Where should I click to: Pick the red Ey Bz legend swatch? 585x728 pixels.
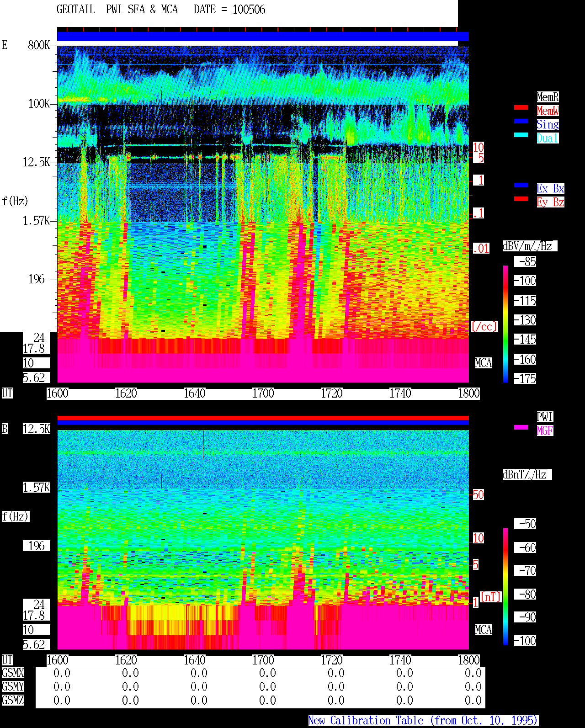point(521,199)
